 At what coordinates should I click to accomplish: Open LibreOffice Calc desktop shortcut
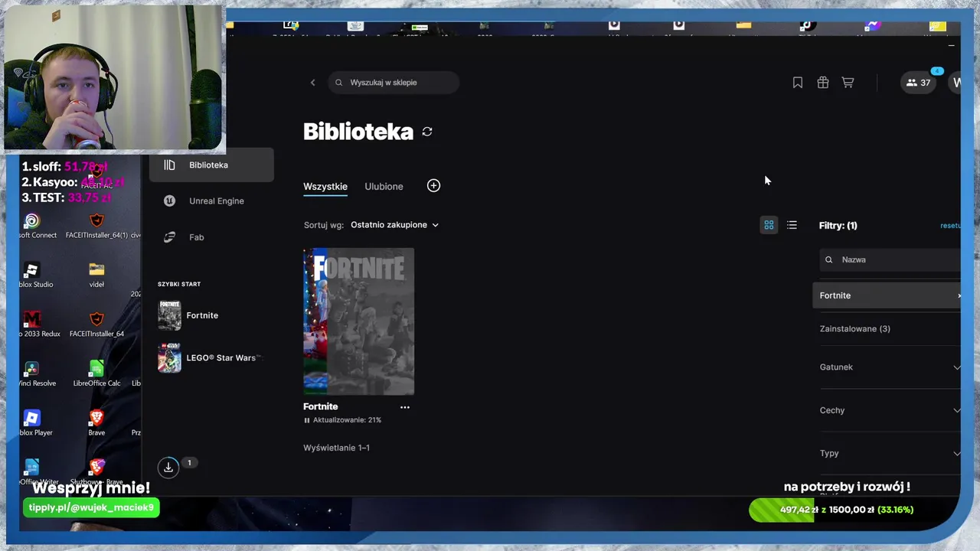96,374
